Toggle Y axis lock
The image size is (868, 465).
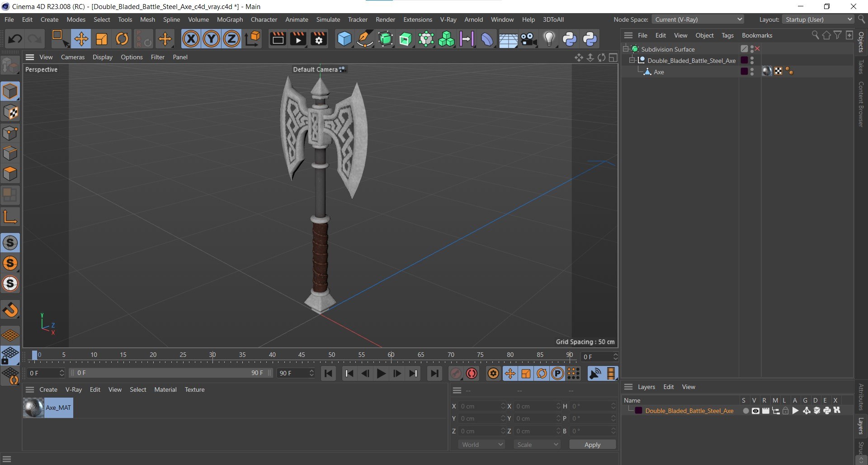211,39
